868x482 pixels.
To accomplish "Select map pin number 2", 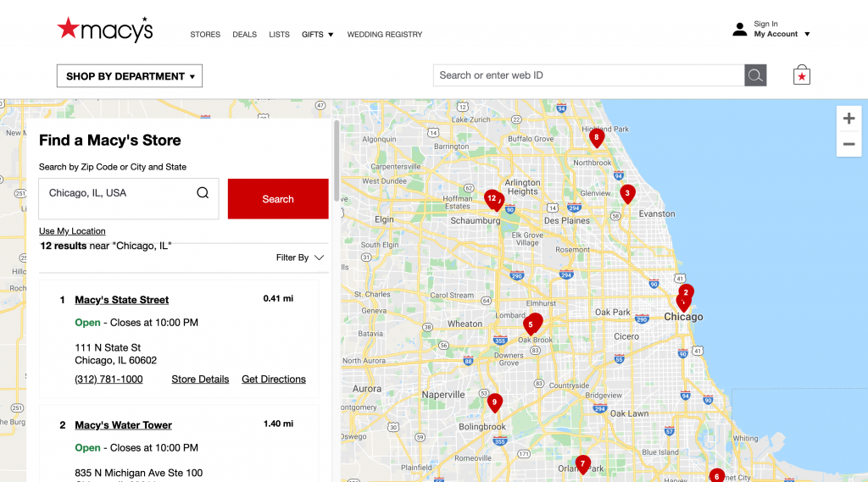I will coord(687,291).
